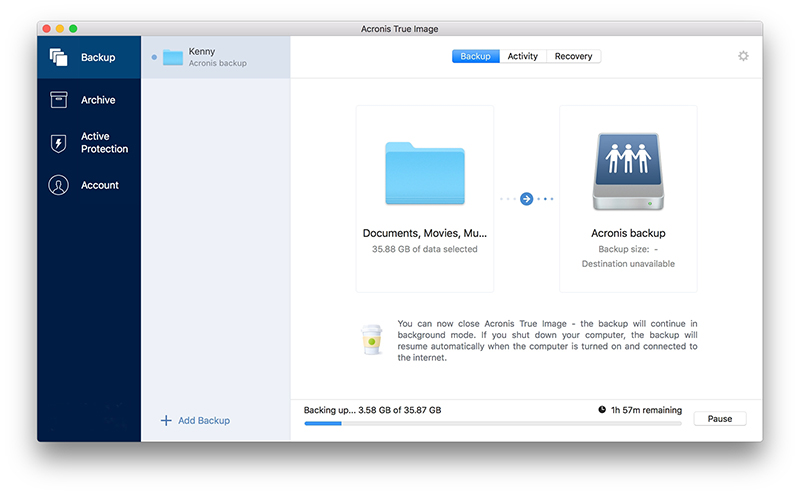Pause the running backup
Screen dimensions: 800x495
coord(719,419)
